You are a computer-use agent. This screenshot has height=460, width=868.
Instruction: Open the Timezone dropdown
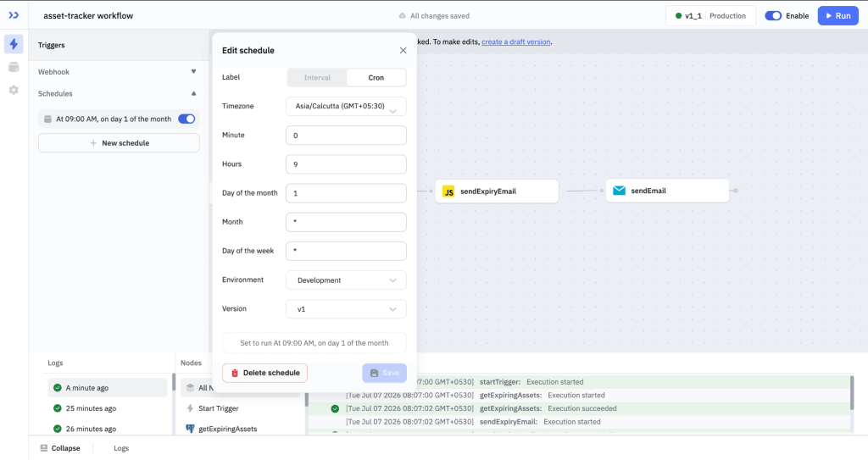pyautogui.click(x=346, y=106)
